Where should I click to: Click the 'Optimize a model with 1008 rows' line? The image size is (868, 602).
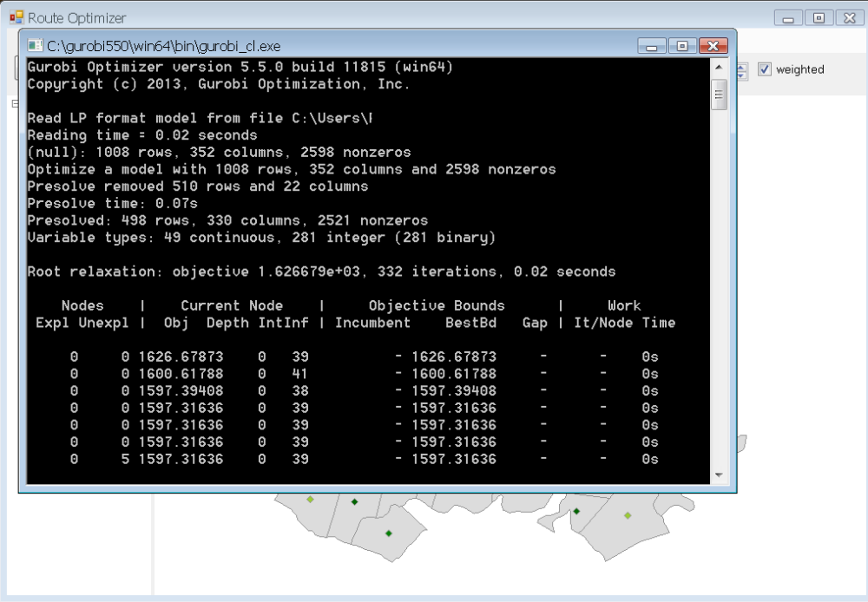coord(292,169)
